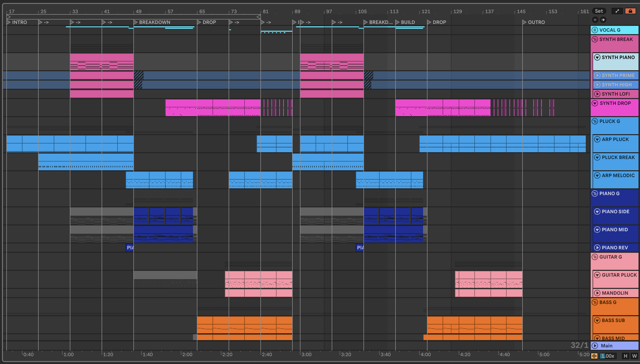Click the PLUCK G group icon
The image size is (640, 364).
coord(595,121)
